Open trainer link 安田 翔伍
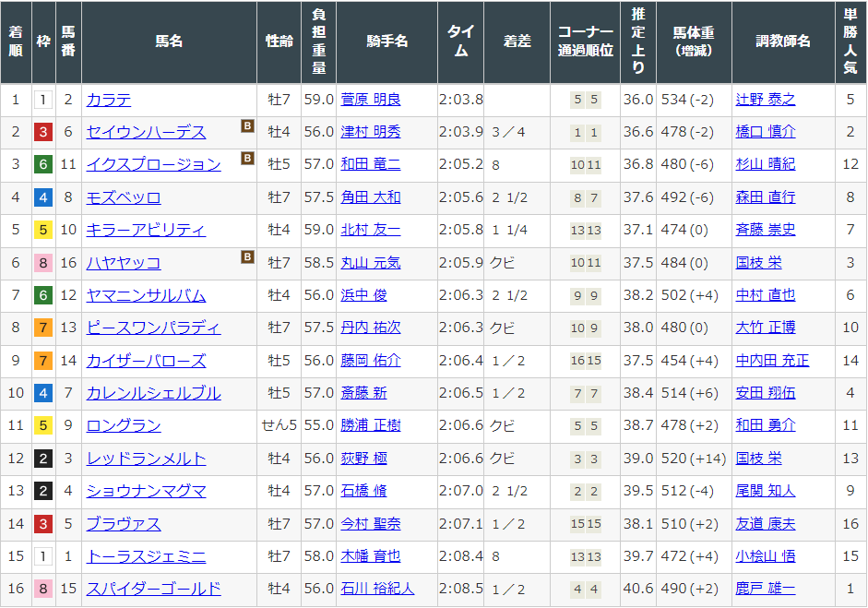The height and width of the screenshot is (608, 868). coord(766,393)
